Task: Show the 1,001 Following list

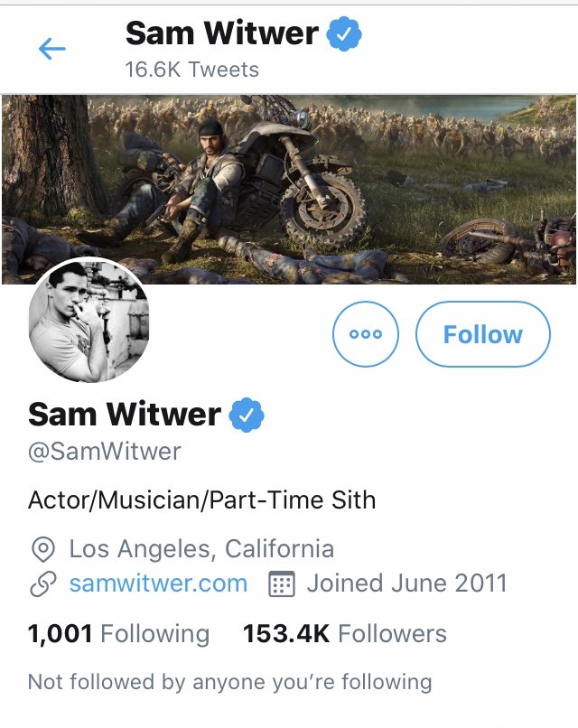Action: (x=118, y=634)
